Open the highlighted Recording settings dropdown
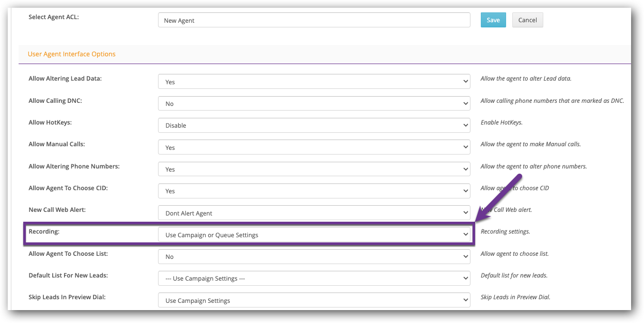 tap(313, 234)
